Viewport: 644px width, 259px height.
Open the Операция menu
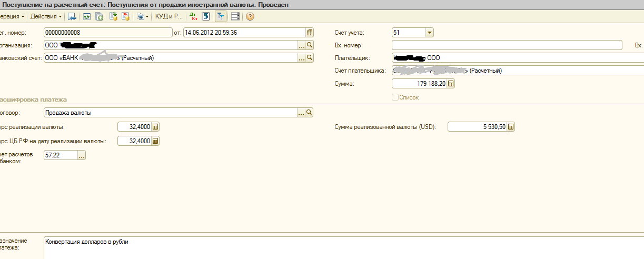coord(13,16)
